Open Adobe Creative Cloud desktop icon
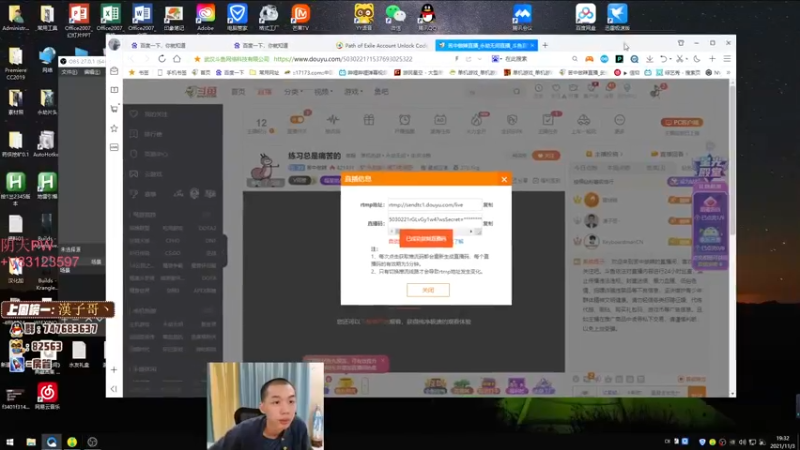The image size is (800, 450). click(x=205, y=17)
